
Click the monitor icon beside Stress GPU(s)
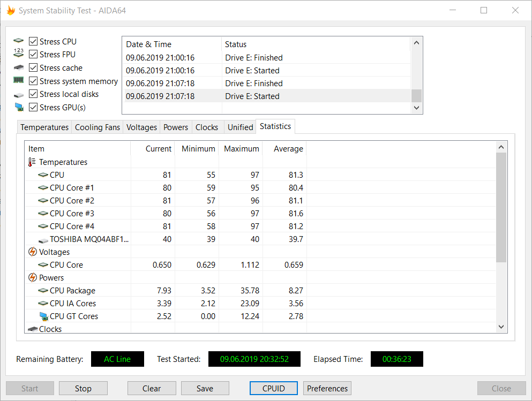tap(19, 107)
